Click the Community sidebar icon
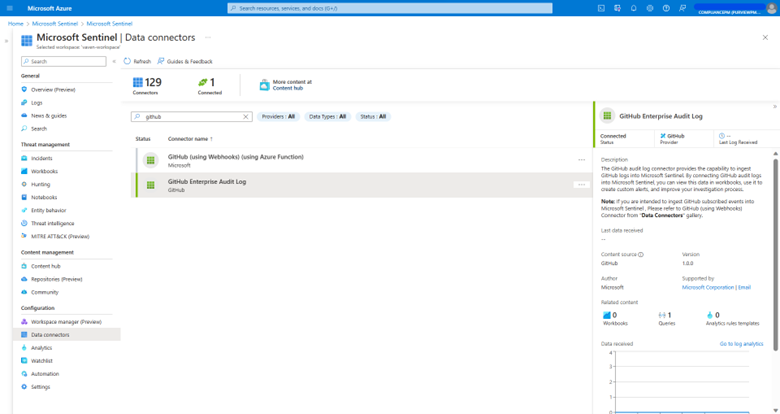Viewport: 780px width, 414px height. [24, 292]
